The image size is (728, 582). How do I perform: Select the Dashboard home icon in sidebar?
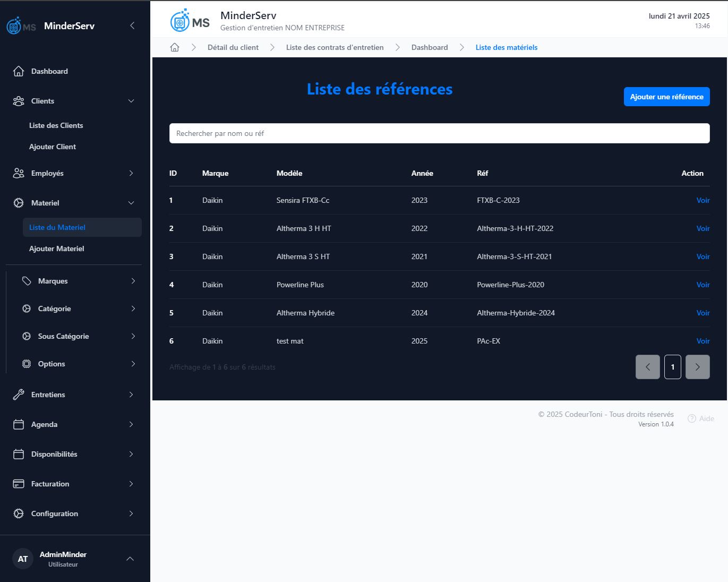(19, 71)
